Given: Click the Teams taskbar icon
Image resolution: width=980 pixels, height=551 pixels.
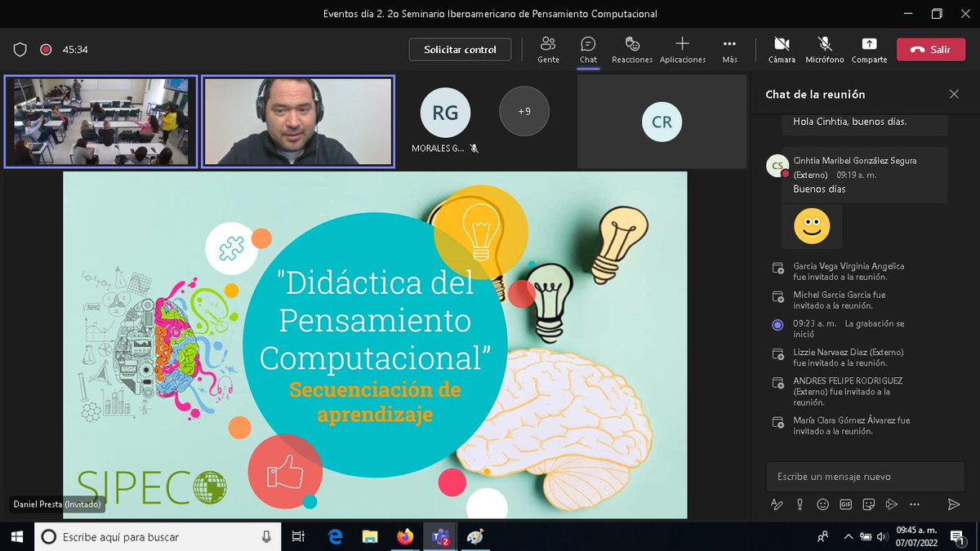Looking at the screenshot, I should (x=440, y=536).
